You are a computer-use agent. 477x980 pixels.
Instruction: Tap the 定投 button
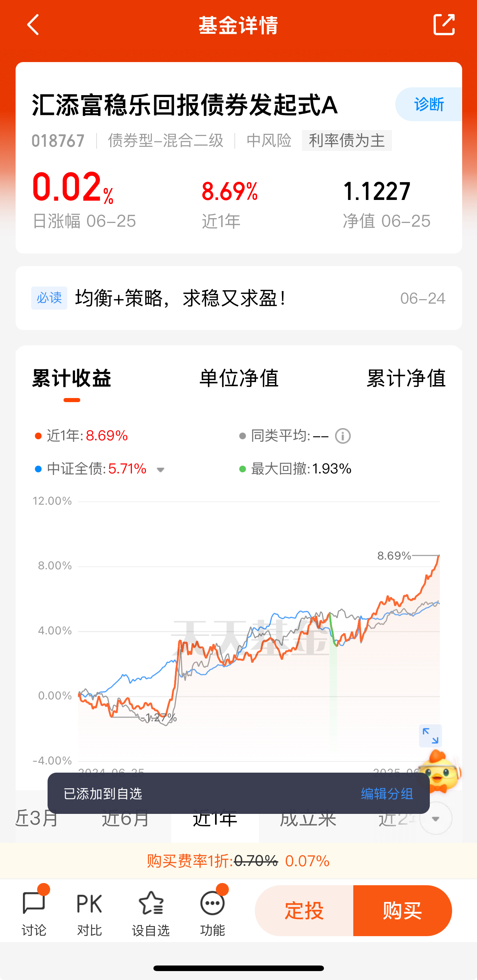[x=304, y=911]
